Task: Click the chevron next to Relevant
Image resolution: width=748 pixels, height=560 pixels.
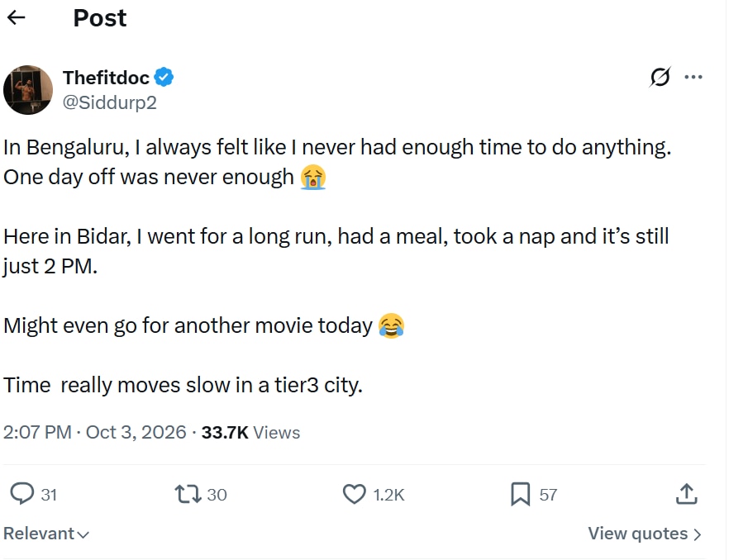Action: (83, 534)
